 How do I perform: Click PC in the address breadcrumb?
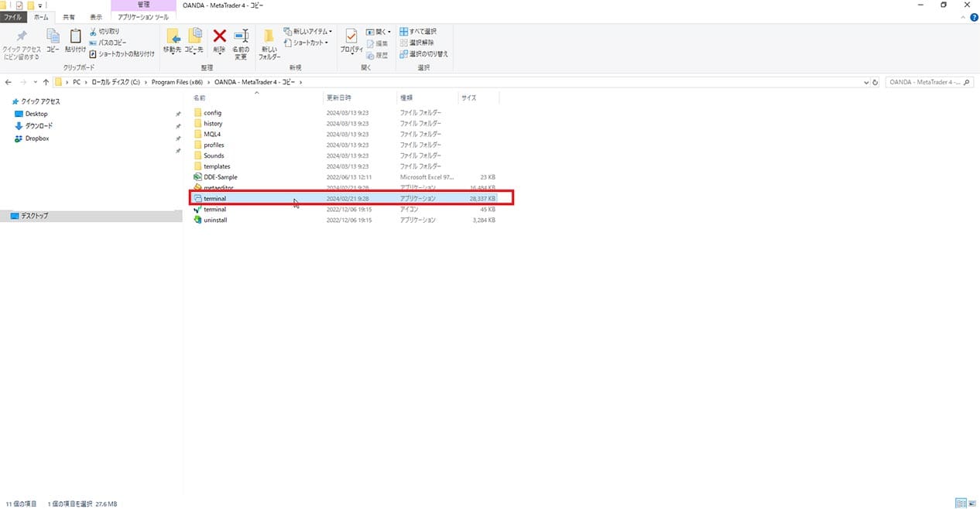(77, 82)
